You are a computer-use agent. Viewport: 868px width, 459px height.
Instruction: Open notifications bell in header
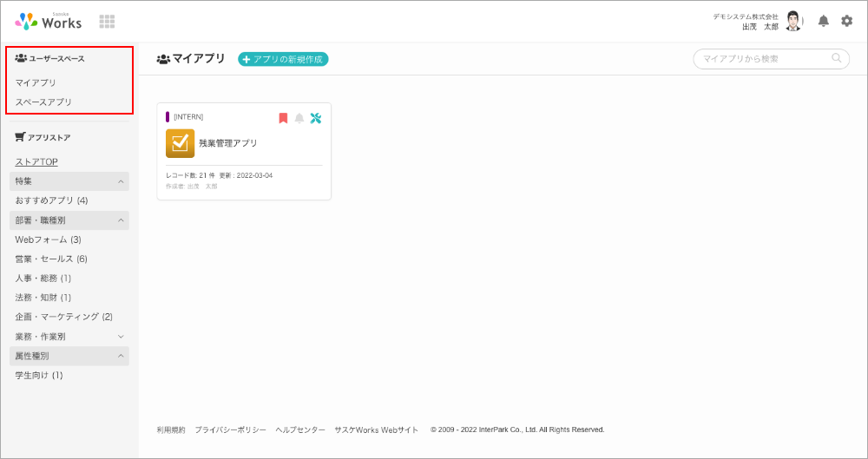[824, 21]
